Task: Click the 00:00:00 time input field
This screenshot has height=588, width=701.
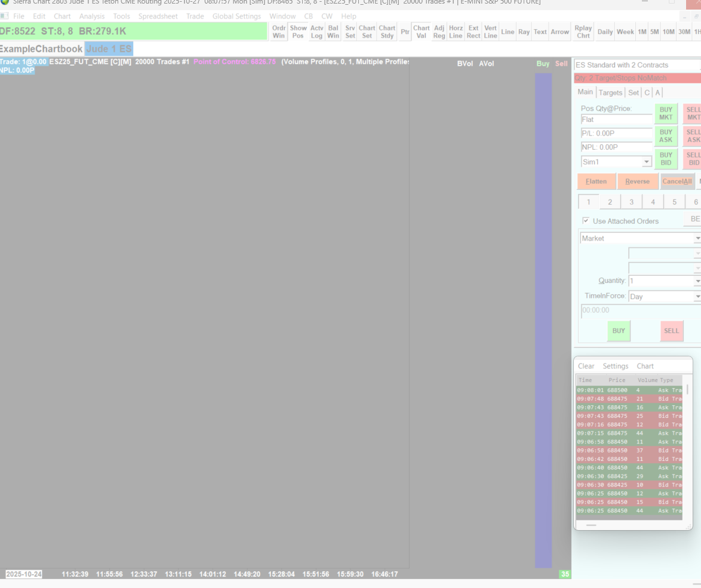Action: click(x=641, y=310)
